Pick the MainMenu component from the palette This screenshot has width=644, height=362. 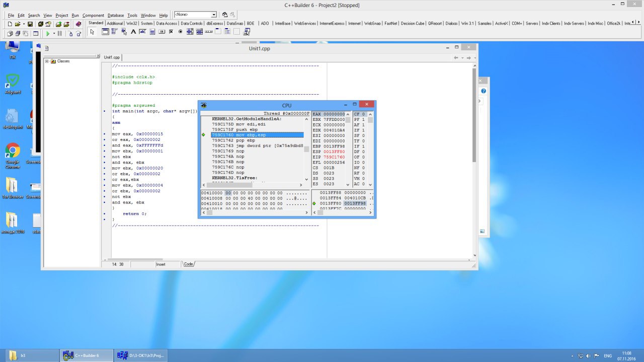(114, 32)
